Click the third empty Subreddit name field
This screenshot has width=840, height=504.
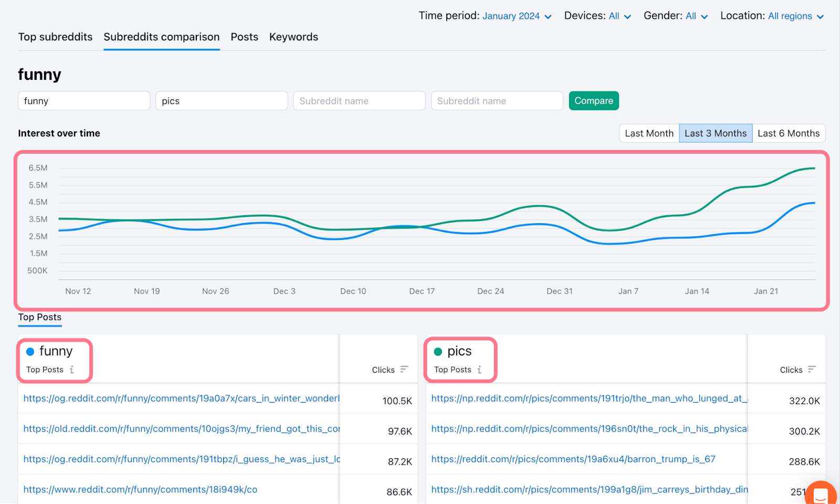[359, 101]
